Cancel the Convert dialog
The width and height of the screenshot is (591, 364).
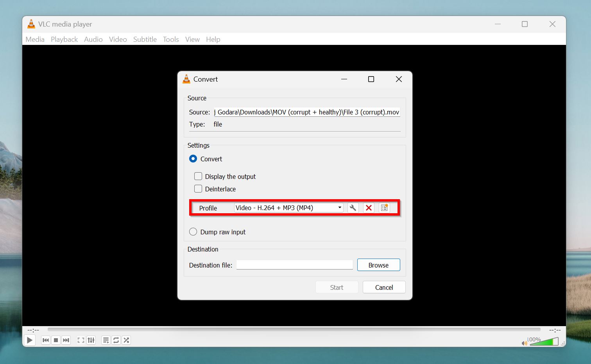pos(384,287)
